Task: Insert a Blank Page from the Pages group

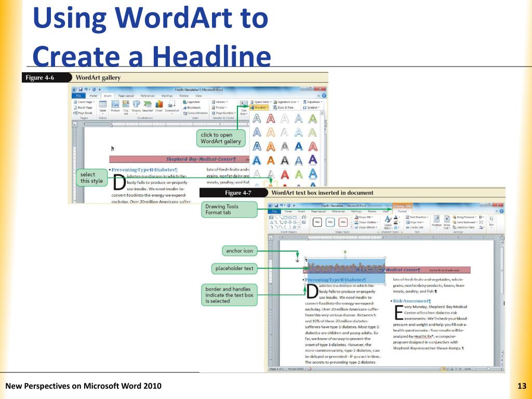Action: (x=83, y=108)
